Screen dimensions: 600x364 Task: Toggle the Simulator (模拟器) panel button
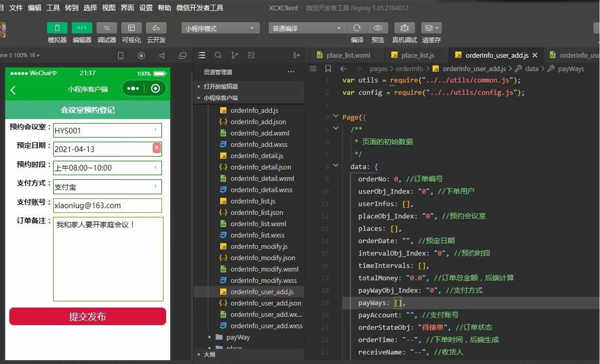click(57, 28)
